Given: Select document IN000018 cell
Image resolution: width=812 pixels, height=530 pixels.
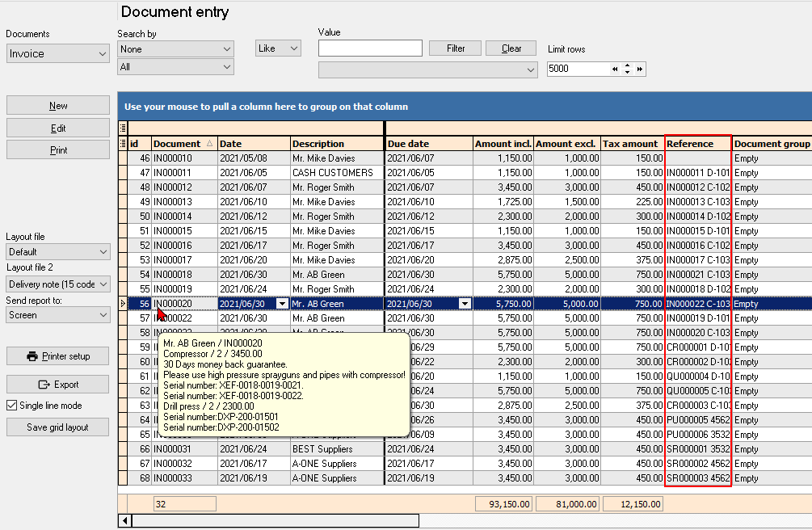Looking at the screenshot, I should pyautogui.click(x=184, y=274).
